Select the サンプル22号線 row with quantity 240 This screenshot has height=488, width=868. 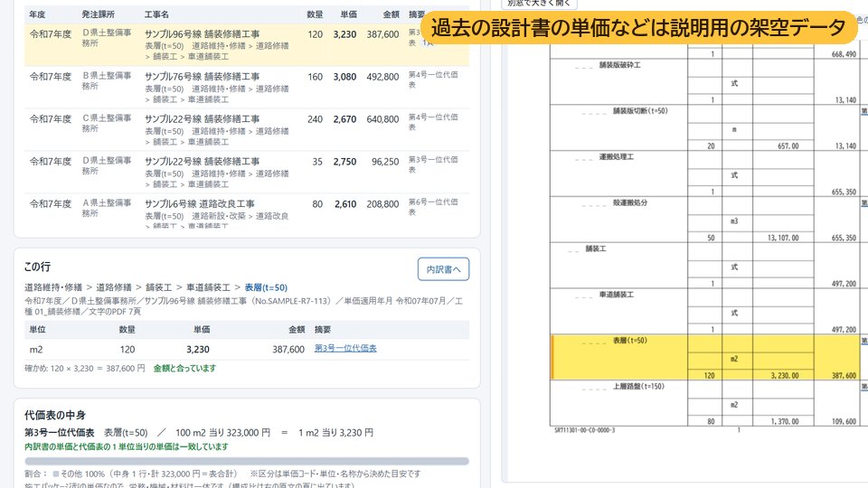[x=246, y=130]
